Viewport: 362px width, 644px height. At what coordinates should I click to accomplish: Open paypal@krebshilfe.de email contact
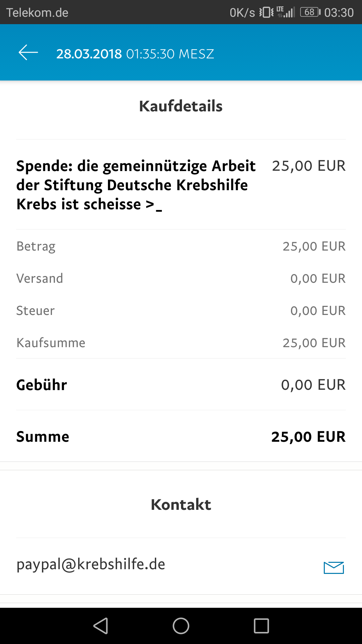[91, 564]
